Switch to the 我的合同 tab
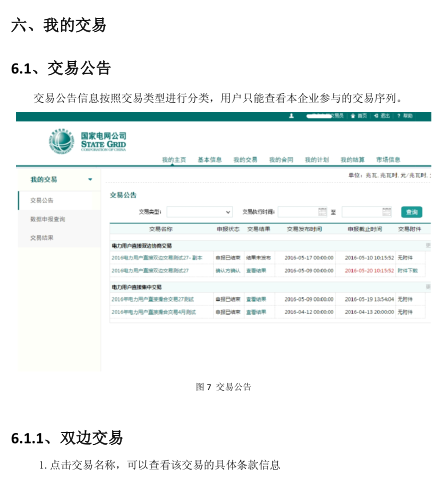 click(281, 160)
